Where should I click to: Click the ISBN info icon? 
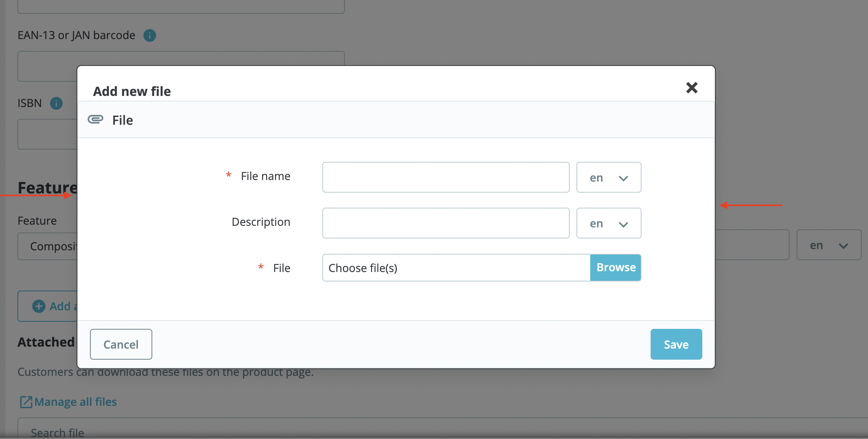pyautogui.click(x=56, y=103)
